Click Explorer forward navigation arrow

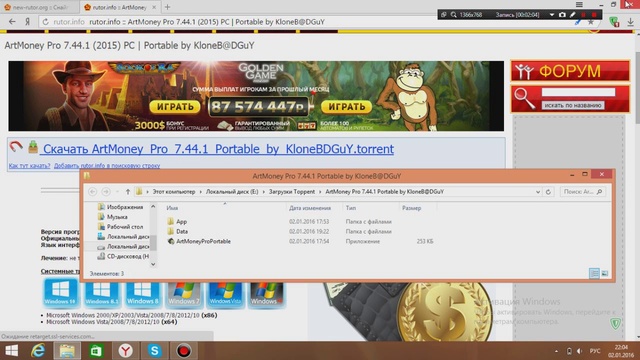pyautogui.click(x=106, y=191)
